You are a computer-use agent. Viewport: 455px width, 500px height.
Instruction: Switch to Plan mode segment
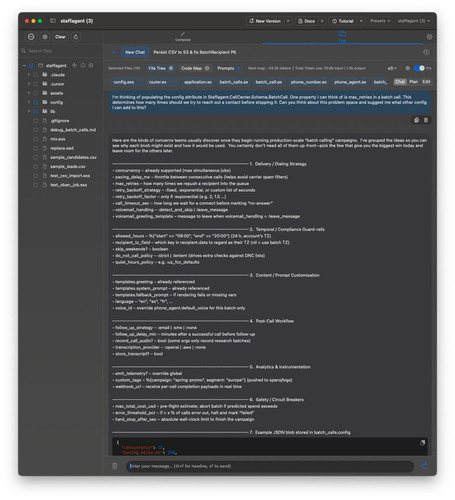click(413, 82)
